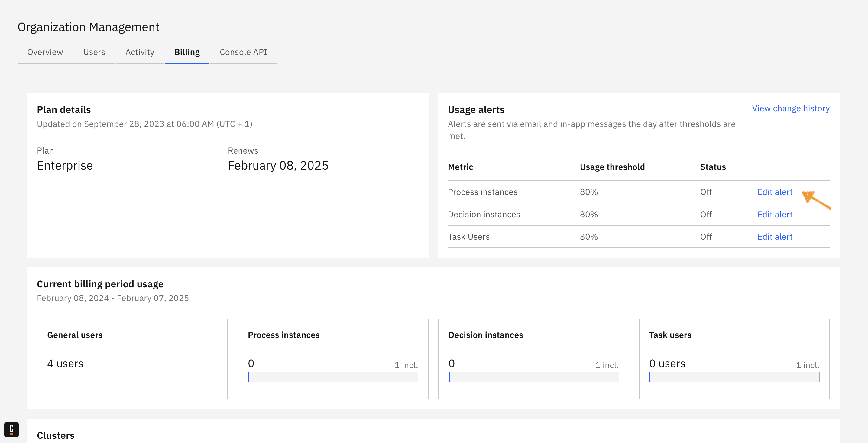Click the Decision instances usage progress bar
The width and height of the screenshot is (868, 443).
point(533,377)
